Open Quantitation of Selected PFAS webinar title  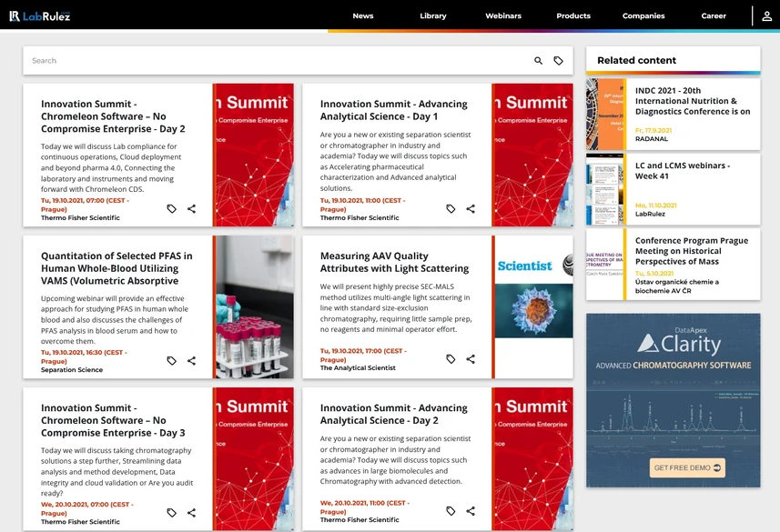tap(116, 268)
